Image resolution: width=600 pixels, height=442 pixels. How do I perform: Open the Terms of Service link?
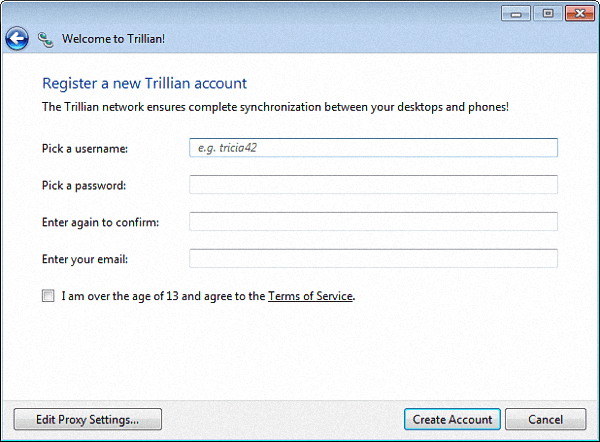pyautogui.click(x=310, y=296)
